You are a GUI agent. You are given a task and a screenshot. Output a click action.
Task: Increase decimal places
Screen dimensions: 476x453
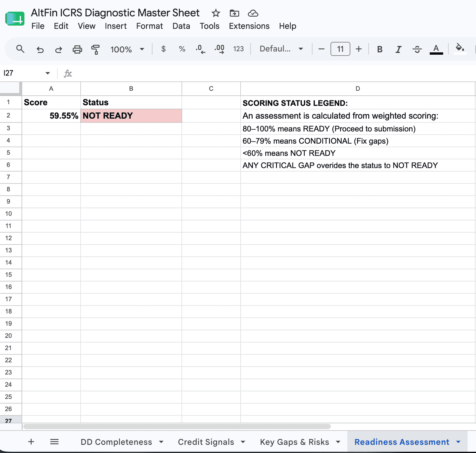pyautogui.click(x=220, y=49)
